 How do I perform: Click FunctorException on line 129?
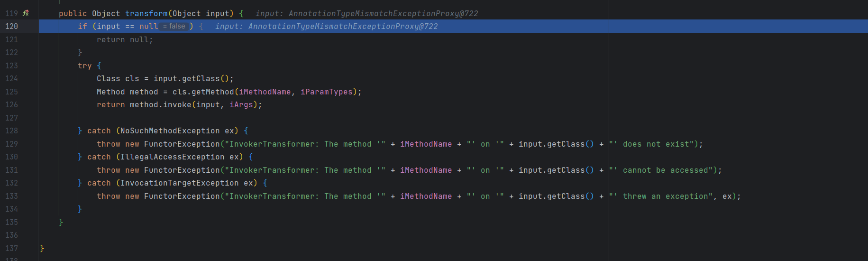182,144
